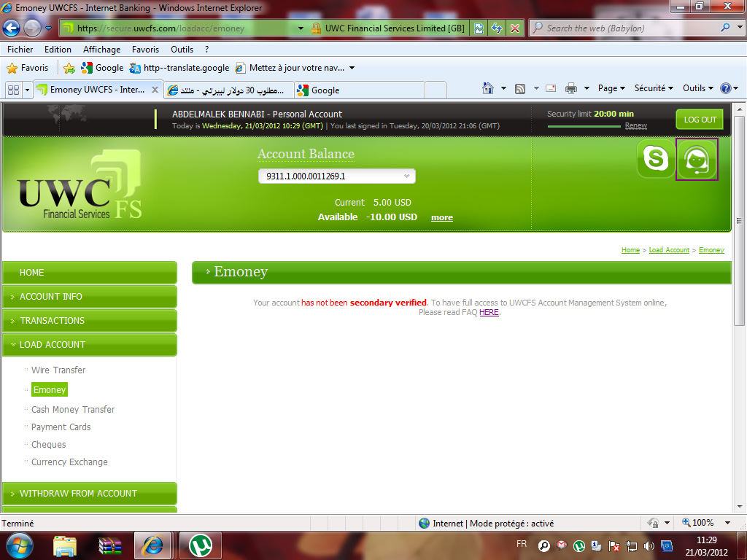This screenshot has height=560, width=747.
Task: Open the Page menu dropdown
Action: tap(611, 88)
